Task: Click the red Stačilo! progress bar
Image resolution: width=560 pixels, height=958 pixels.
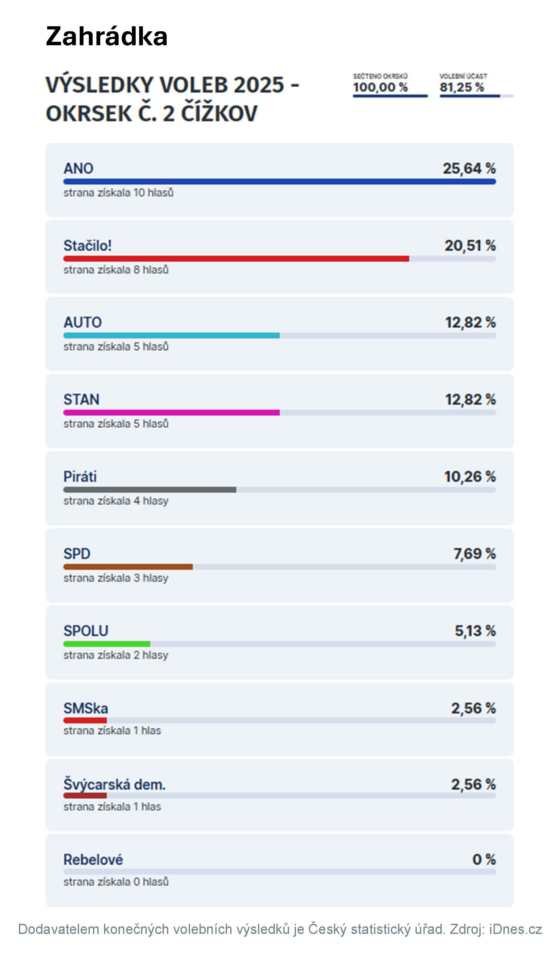Action: (x=236, y=259)
